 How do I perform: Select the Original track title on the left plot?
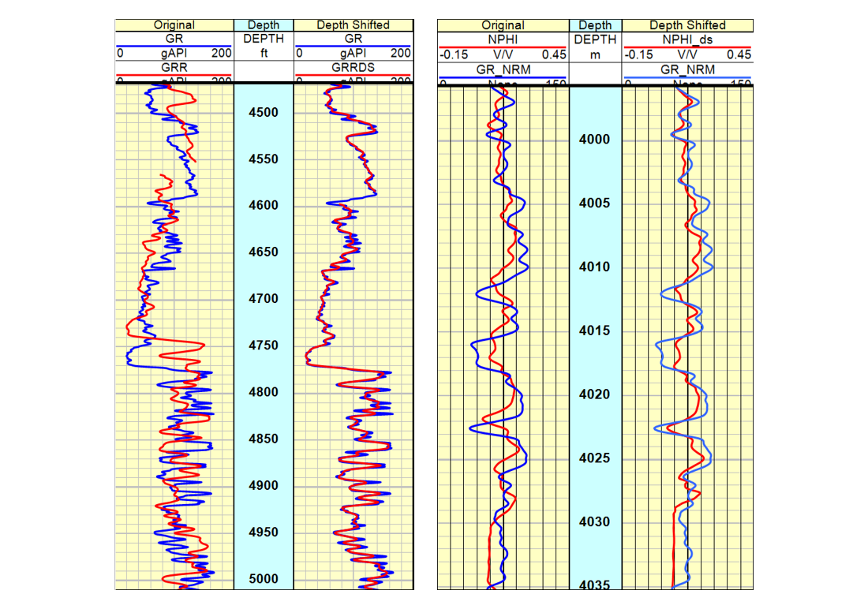point(174,24)
